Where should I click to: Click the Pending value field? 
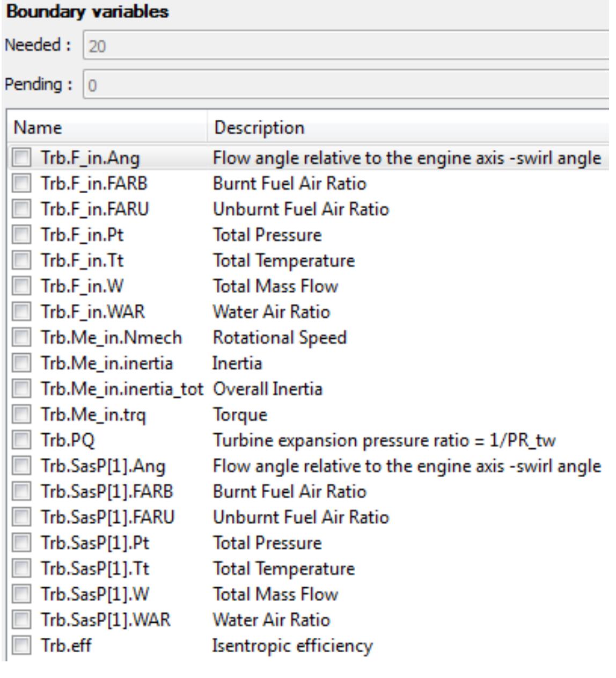pos(349,86)
